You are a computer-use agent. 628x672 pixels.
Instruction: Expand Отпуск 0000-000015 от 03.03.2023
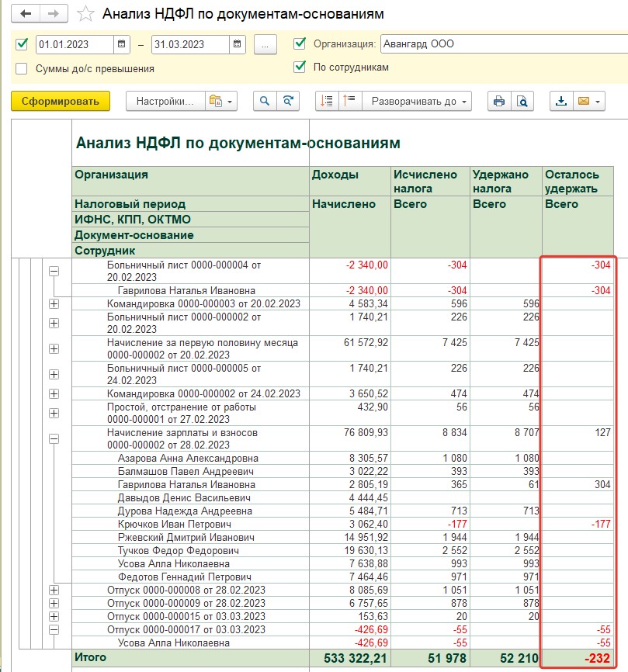click(54, 617)
